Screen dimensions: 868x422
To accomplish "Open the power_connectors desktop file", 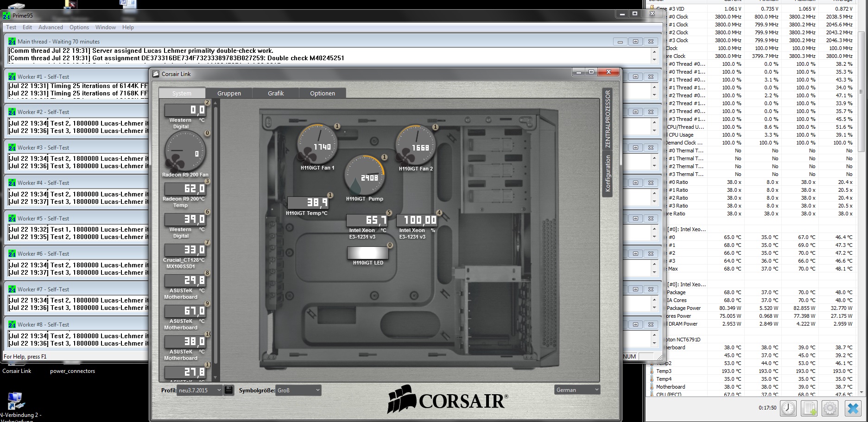I will 72,371.
